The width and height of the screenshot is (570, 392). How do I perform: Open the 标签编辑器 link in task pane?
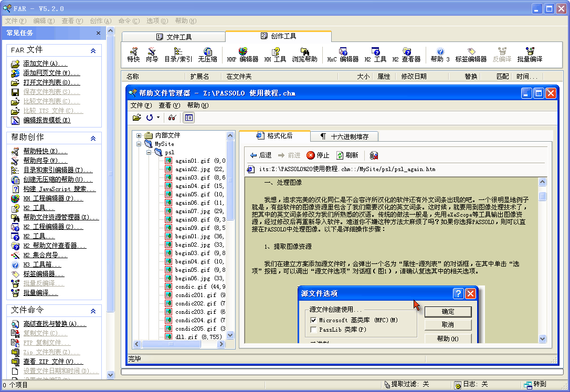[43, 273]
